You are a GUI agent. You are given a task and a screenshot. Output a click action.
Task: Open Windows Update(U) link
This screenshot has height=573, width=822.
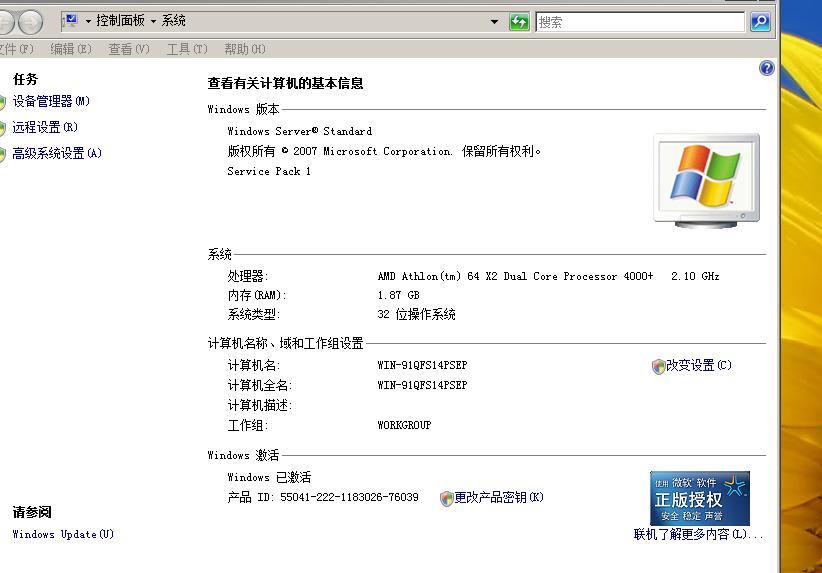point(63,534)
